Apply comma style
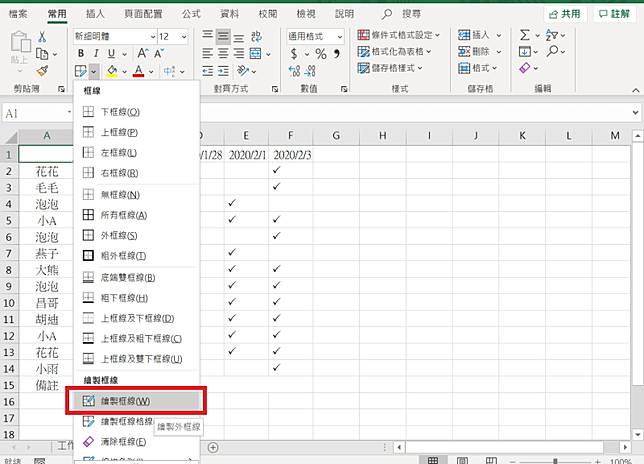 [337, 54]
